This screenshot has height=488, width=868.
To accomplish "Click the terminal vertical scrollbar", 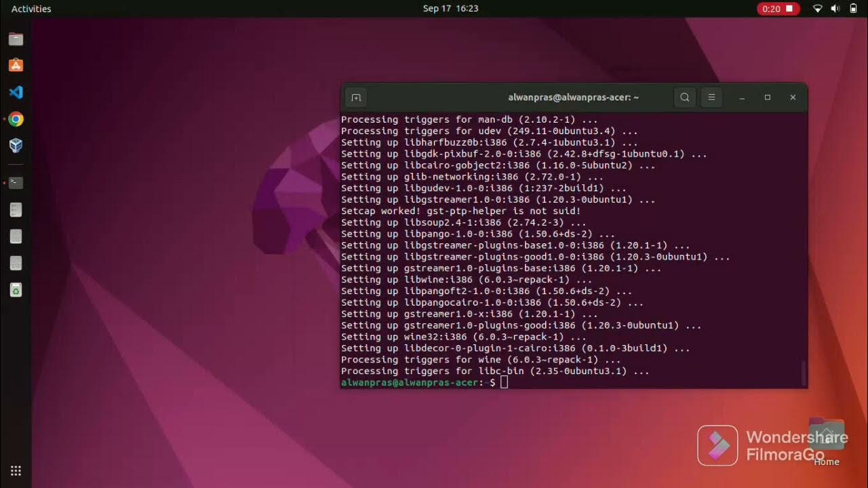I will tap(804, 372).
